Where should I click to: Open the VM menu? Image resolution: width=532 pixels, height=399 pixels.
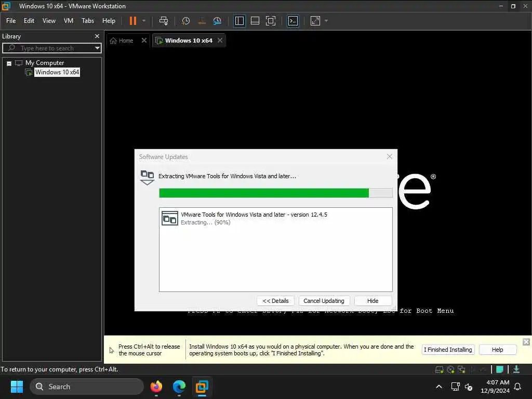(69, 21)
